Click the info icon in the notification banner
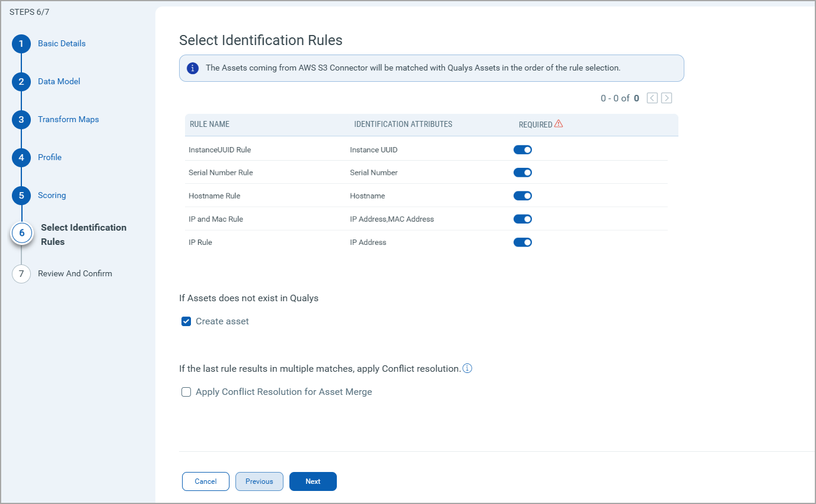This screenshot has width=816, height=504. pos(192,68)
